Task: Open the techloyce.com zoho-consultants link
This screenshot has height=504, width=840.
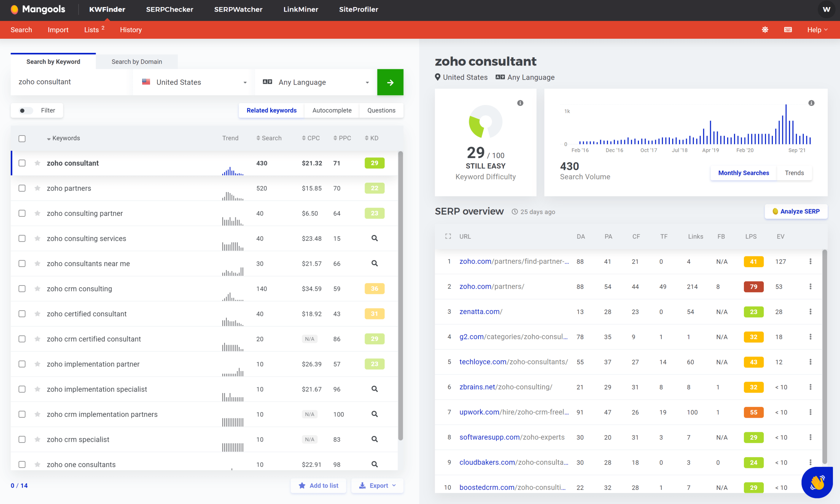Action: pos(513,362)
